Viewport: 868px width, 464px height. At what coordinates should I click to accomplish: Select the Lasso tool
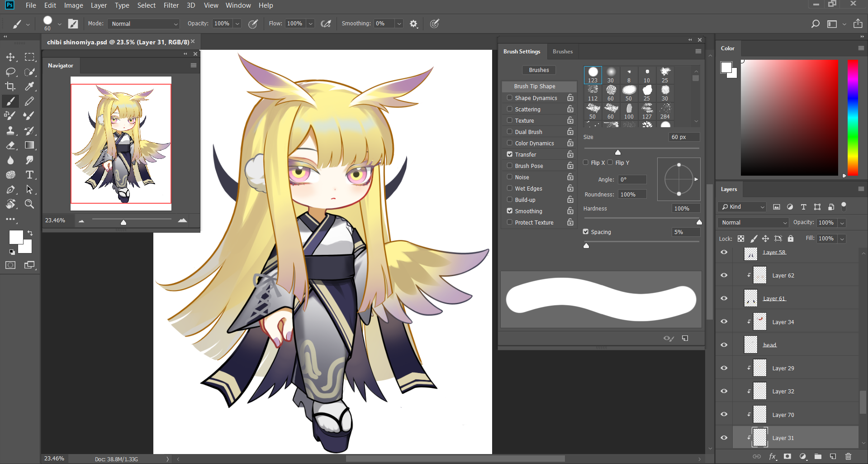pyautogui.click(x=10, y=72)
